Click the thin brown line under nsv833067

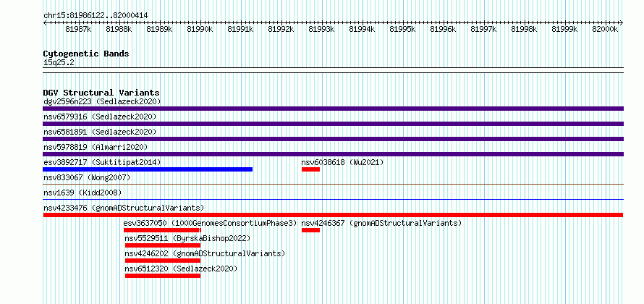333,185
